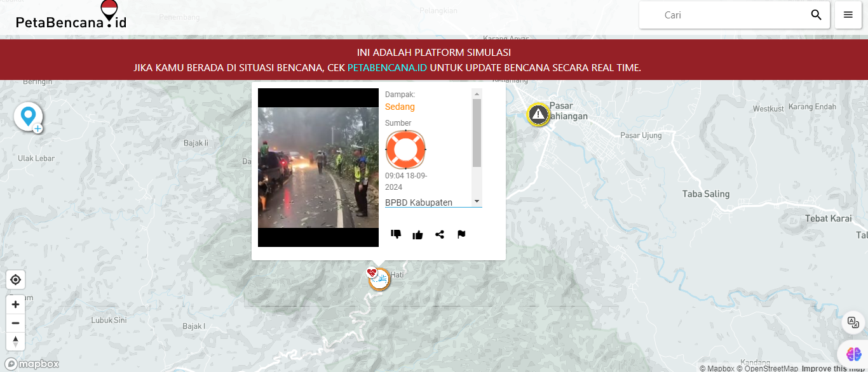Upvote the report with the thumbs up icon
Screen dimensions: 868x372
click(417, 235)
